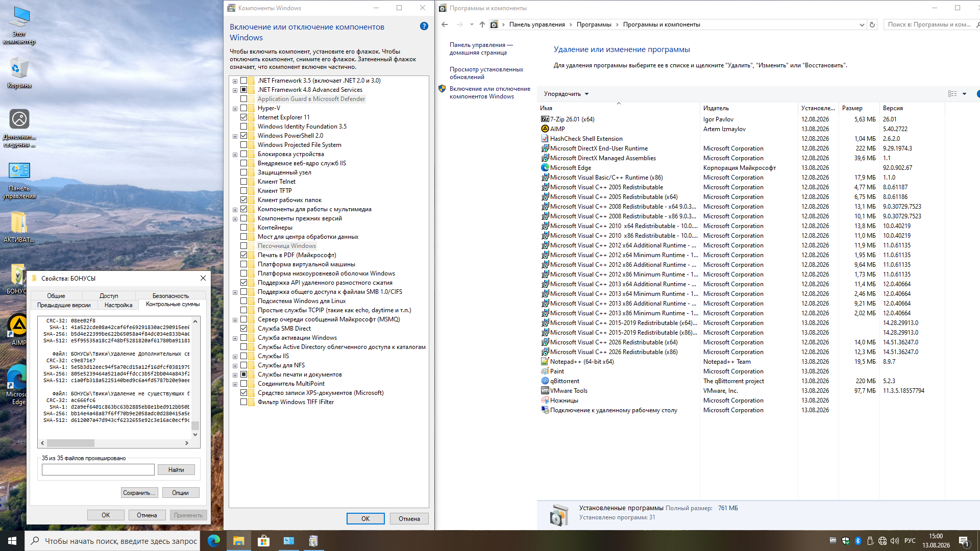Screen dimensions: 980x551
Task: Confirm Windows Components with OK button
Action: pos(365,519)
